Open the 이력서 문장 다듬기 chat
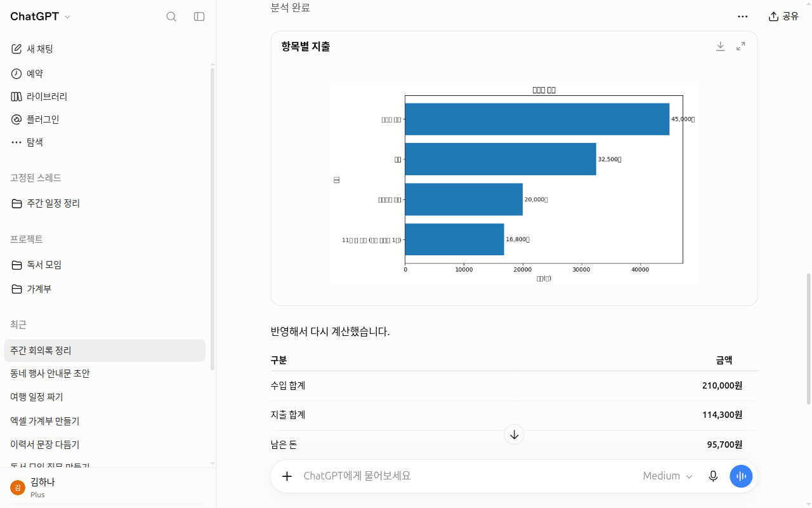Viewport: 812px width, 508px height. click(x=105, y=444)
